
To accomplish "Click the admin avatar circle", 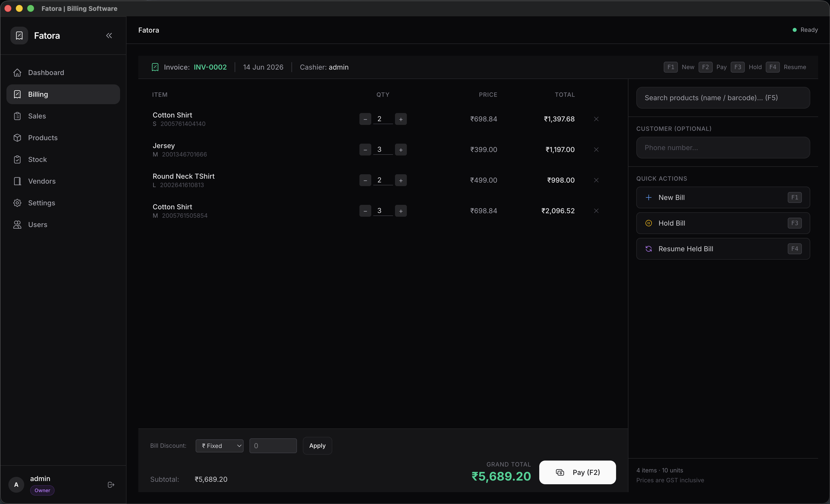I will coord(16,485).
